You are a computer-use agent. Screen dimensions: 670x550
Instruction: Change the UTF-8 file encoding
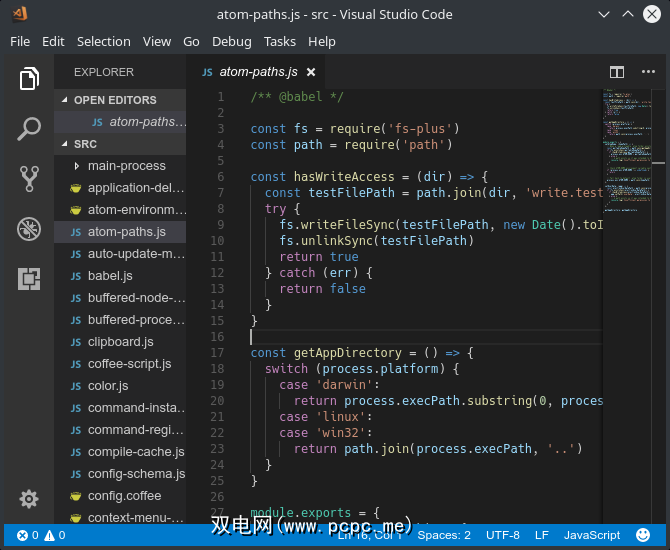click(x=503, y=535)
